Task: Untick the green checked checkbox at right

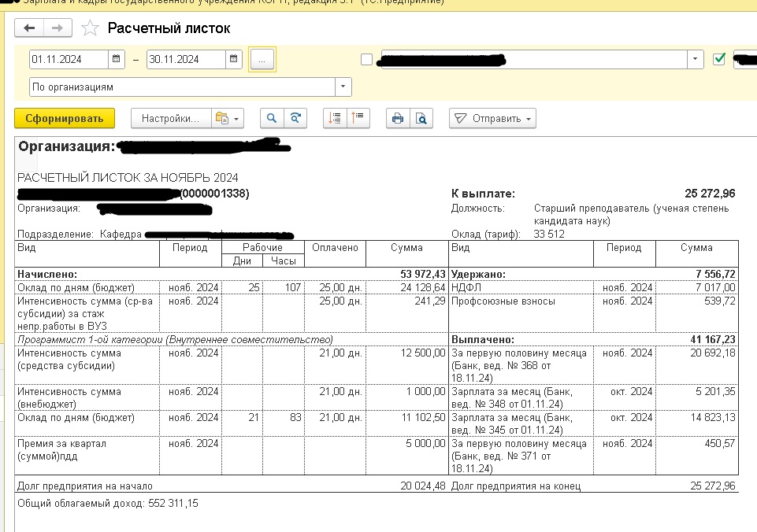Action: (719, 59)
